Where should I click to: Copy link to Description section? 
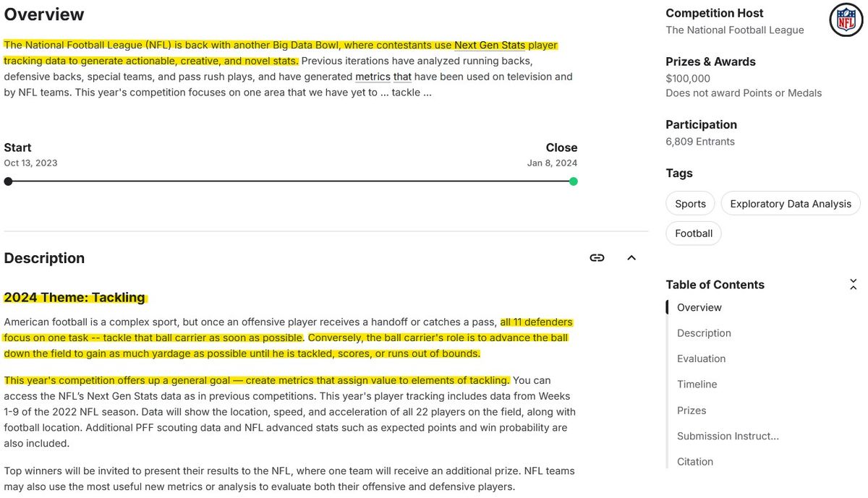597,258
